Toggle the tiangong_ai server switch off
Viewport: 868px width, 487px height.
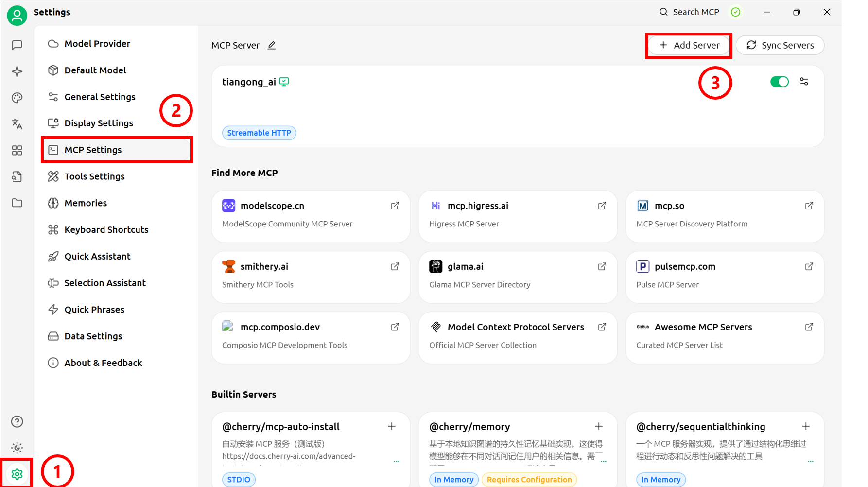point(779,82)
